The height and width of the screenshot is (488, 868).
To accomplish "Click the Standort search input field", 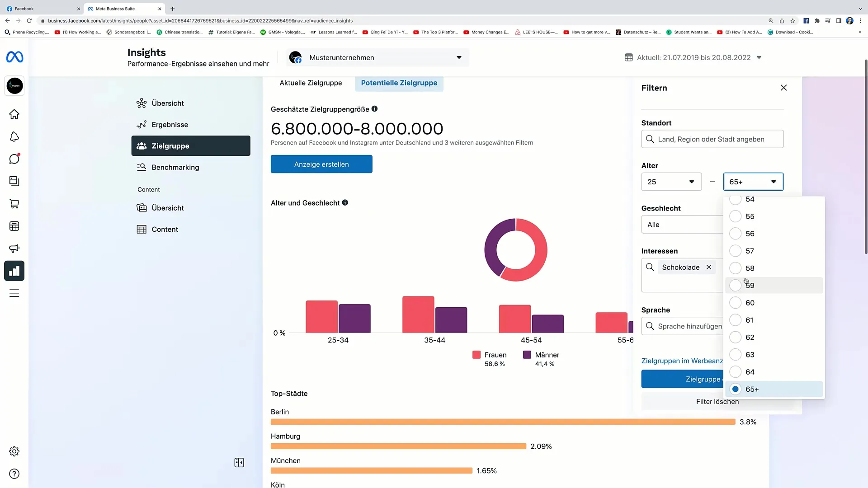I will [713, 139].
